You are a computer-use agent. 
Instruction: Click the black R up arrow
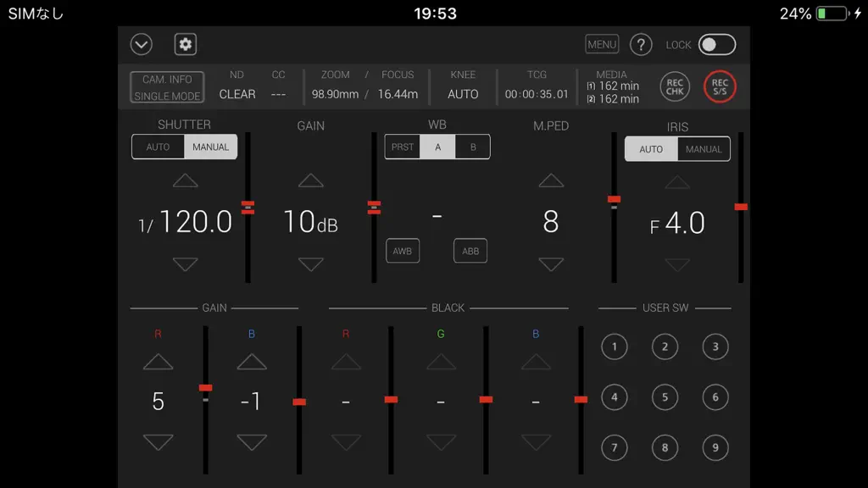346,362
